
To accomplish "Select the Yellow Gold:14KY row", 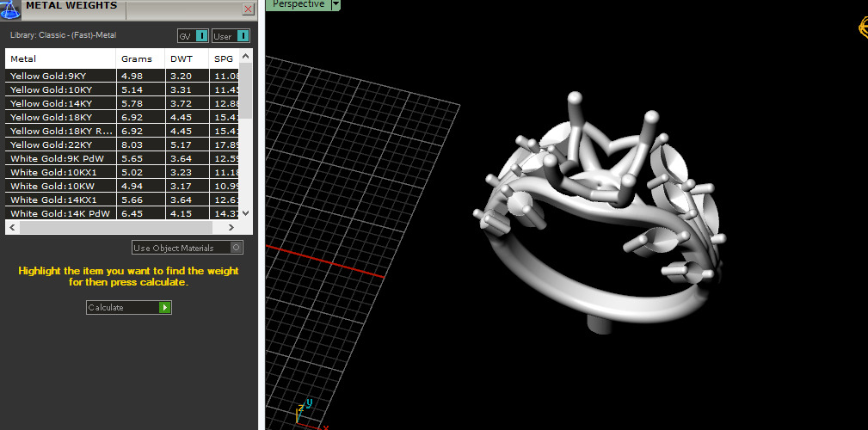I will click(x=122, y=103).
